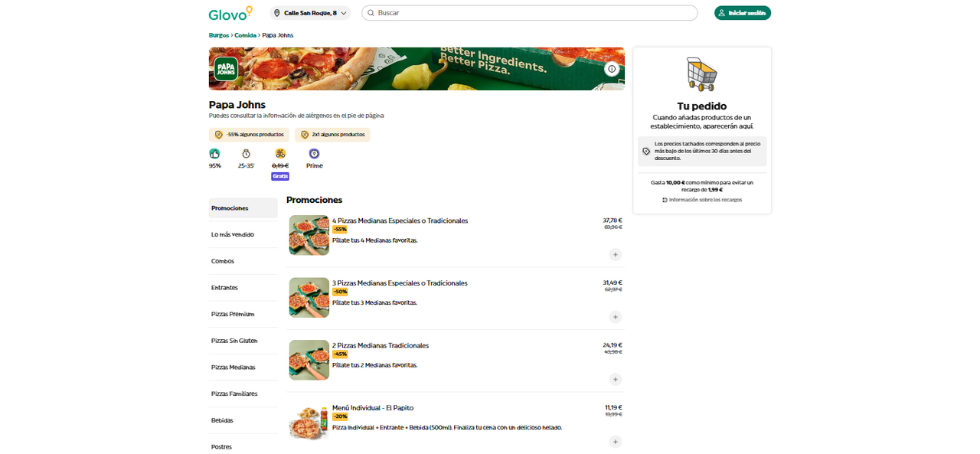This screenshot has height=454, width=980.
Task: Select the Pizzas Premium category
Action: [x=243, y=314]
